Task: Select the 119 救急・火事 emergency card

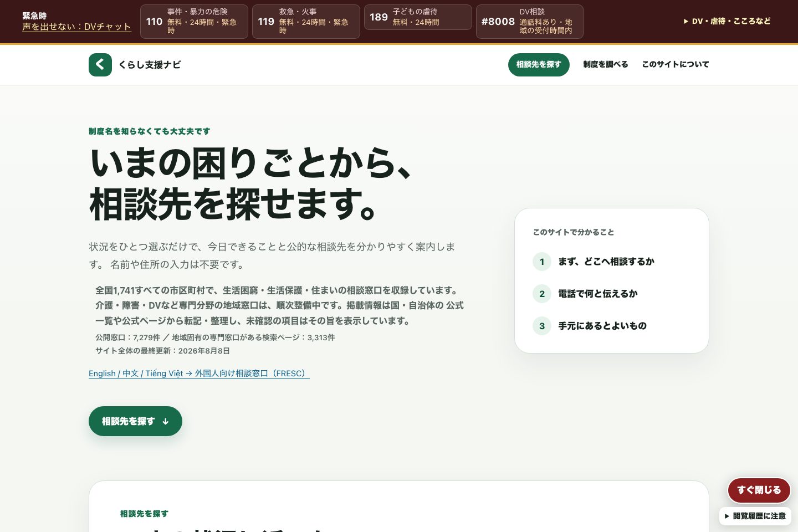Action: click(306, 22)
